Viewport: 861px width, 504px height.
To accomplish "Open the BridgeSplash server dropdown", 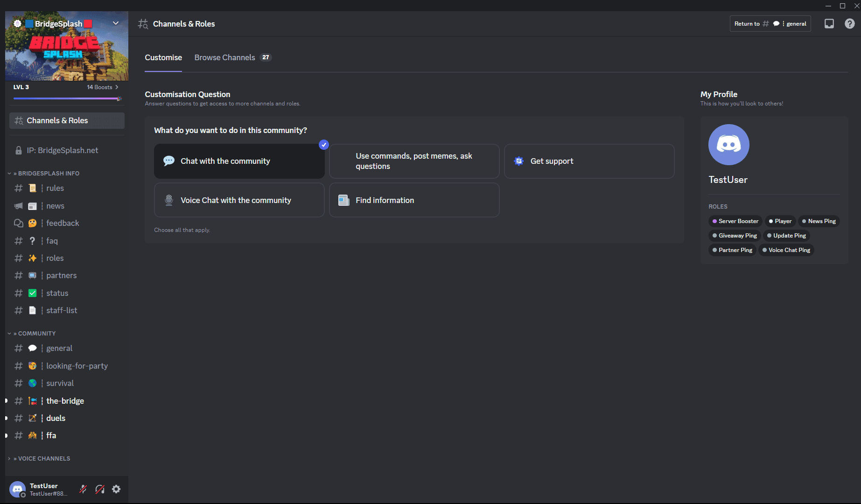I will (115, 23).
